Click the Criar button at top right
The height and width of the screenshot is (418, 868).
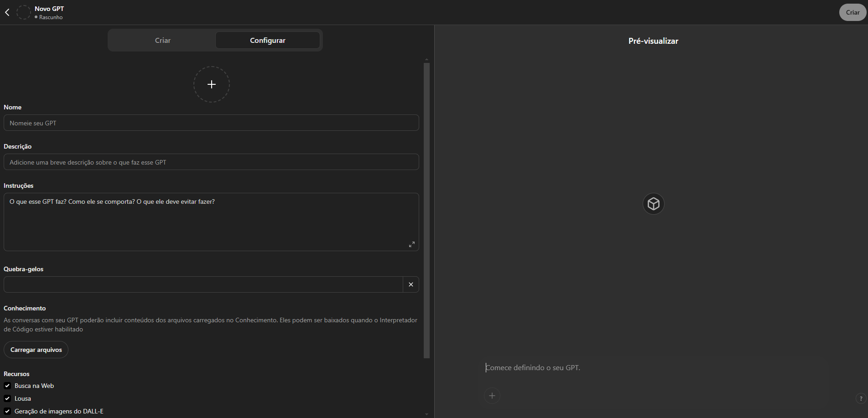click(x=852, y=12)
